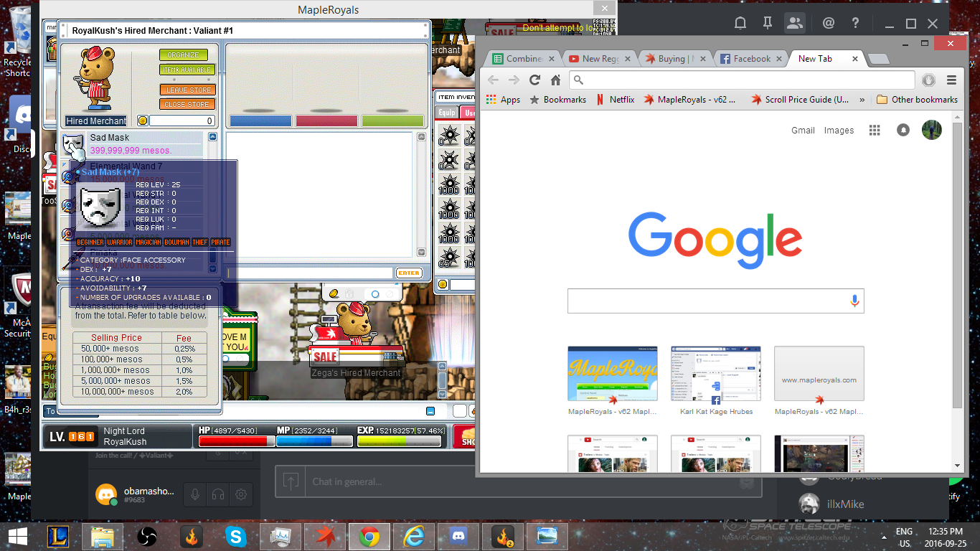The image size is (980, 551).
Task: Open the Netflix bookmark
Action: coord(616,100)
